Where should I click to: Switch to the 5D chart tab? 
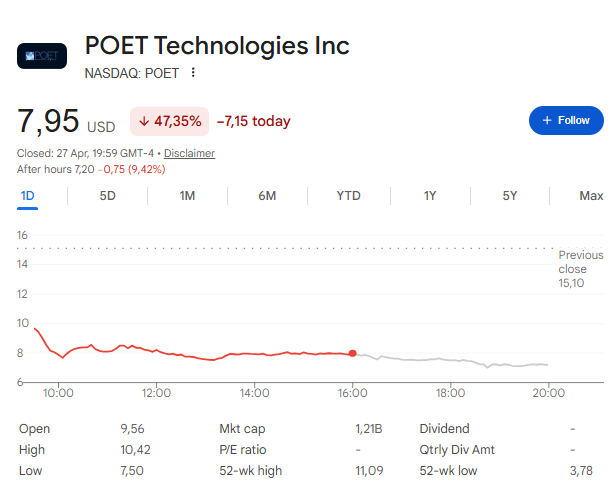point(107,195)
